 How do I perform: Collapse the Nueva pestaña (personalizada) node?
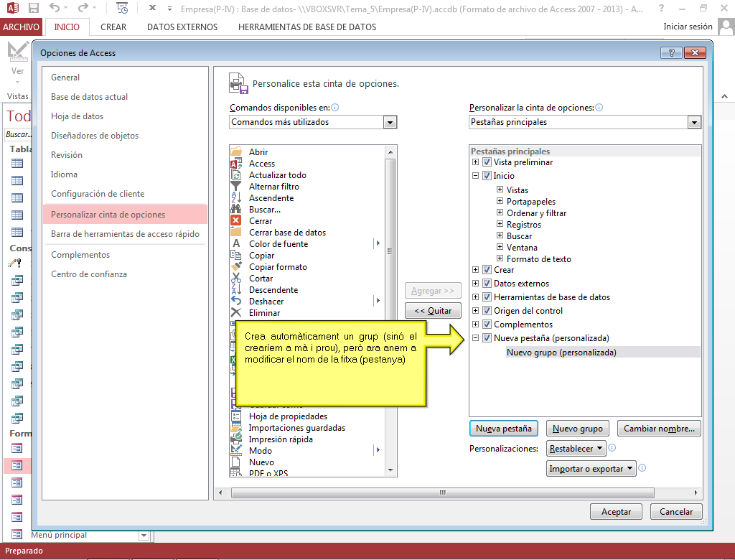click(475, 337)
